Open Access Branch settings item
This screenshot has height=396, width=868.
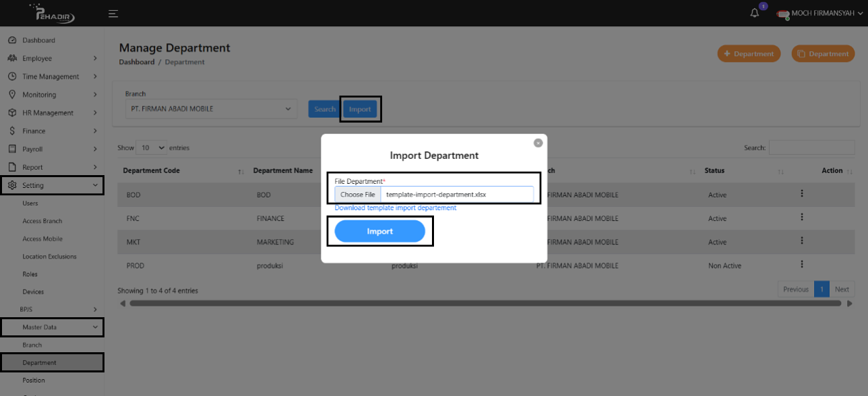[42, 221]
